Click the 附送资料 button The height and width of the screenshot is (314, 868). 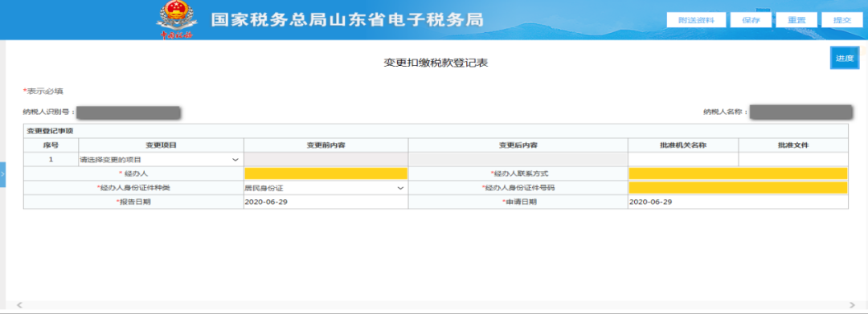[x=696, y=20]
